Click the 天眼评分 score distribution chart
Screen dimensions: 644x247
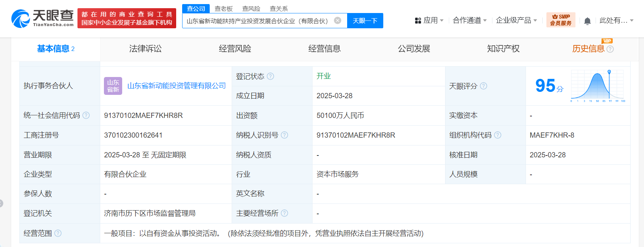coord(597,86)
